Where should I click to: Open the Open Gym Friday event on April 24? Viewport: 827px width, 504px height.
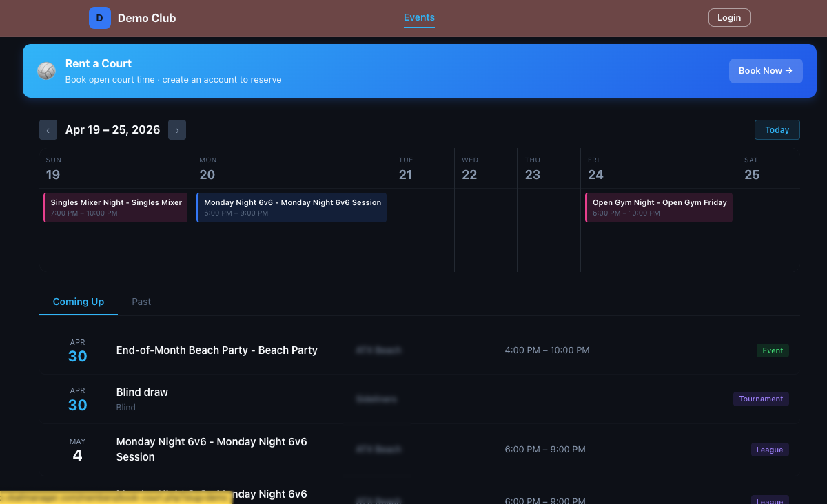pos(659,207)
